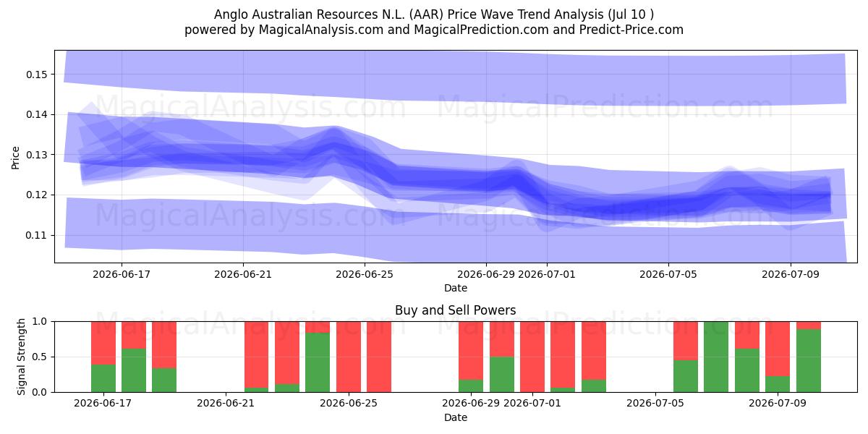Image resolution: width=868 pixels, height=434 pixels.
Task: Click the 'Price' y-axis label
Action: coord(15,157)
